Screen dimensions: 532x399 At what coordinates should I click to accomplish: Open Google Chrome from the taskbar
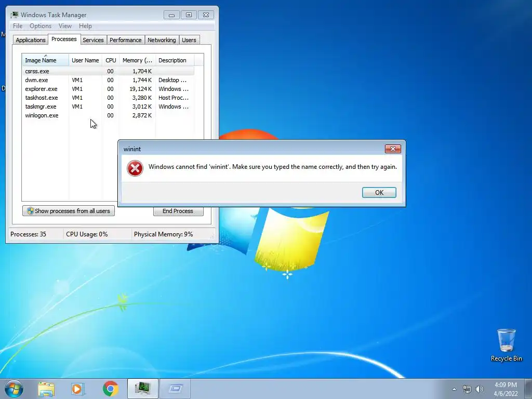110,389
